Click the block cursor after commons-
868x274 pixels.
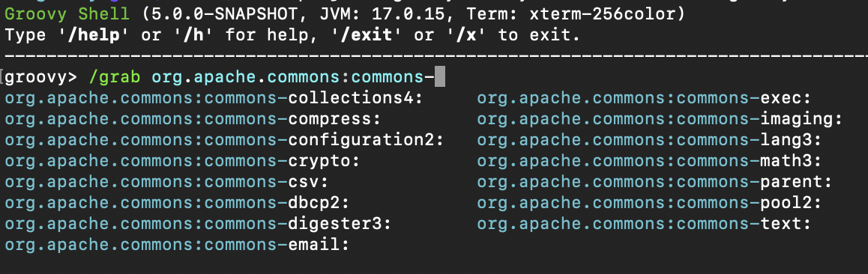[x=439, y=77]
